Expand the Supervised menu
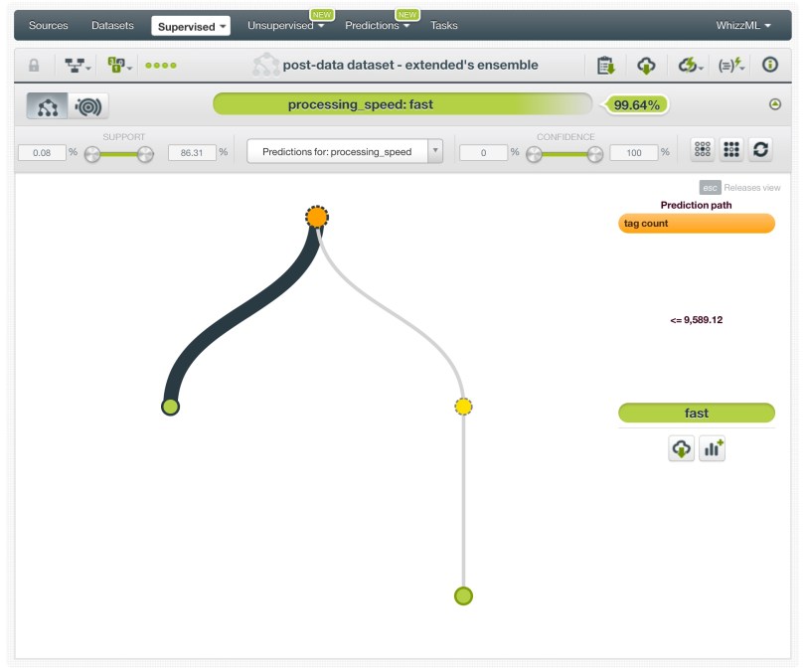Viewport: 805px width, 672px height. pyautogui.click(x=191, y=26)
